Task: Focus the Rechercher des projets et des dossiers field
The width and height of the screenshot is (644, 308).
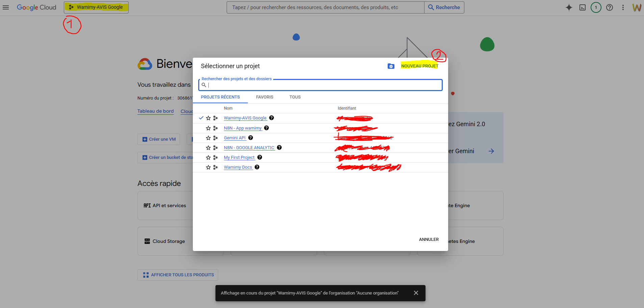Action: 320,85
